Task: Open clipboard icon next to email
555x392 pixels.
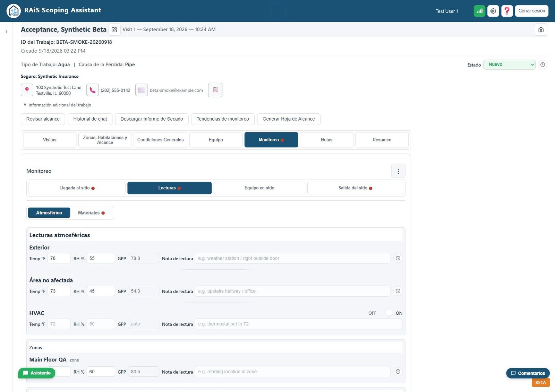Action: click(215, 90)
